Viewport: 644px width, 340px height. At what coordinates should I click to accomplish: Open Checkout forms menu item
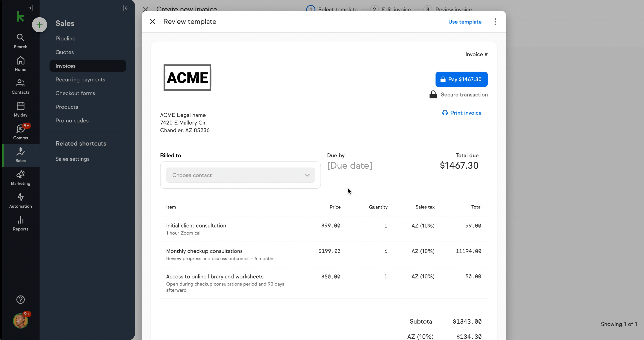pos(75,93)
